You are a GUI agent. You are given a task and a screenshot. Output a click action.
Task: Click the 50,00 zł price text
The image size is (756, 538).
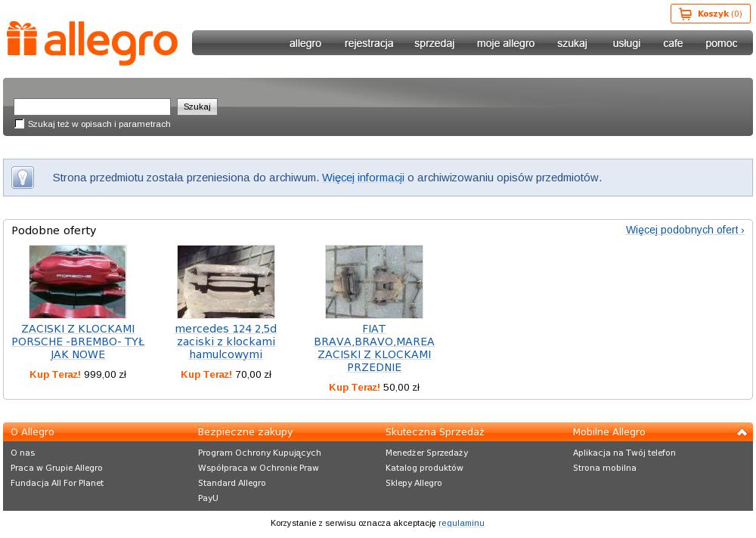click(401, 388)
